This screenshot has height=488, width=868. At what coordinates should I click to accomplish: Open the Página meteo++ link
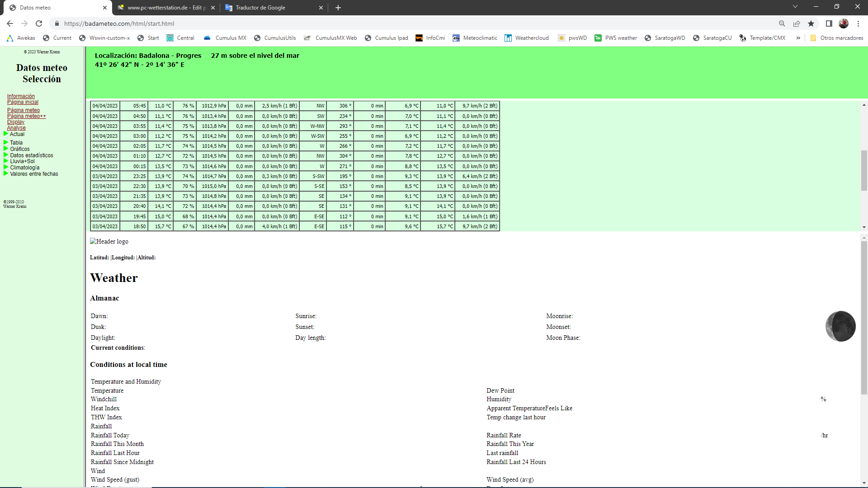point(26,116)
